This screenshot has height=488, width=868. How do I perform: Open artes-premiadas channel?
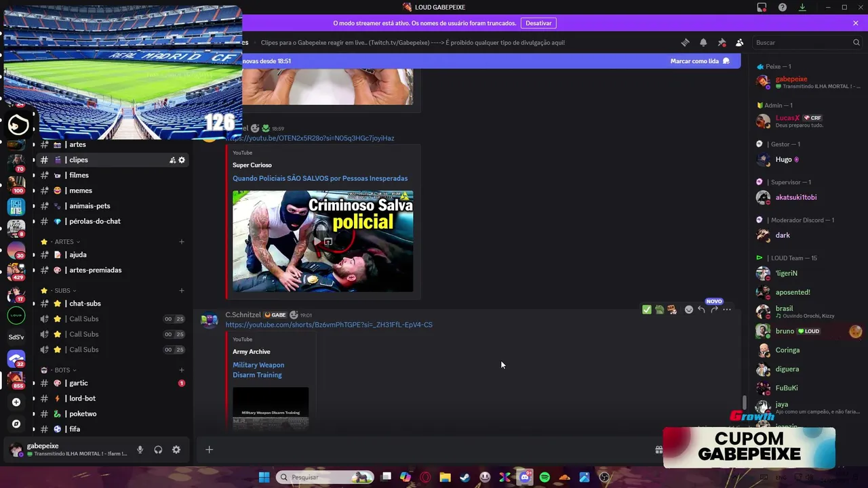113,270
